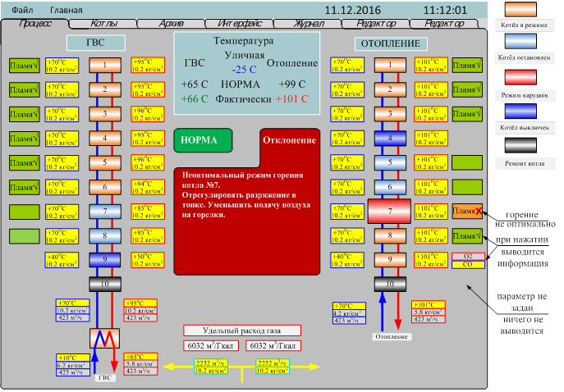Select black boiler 10 in ГВС column
The width and height of the screenshot is (564, 392).
pyautogui.click(x=105, y=284)
